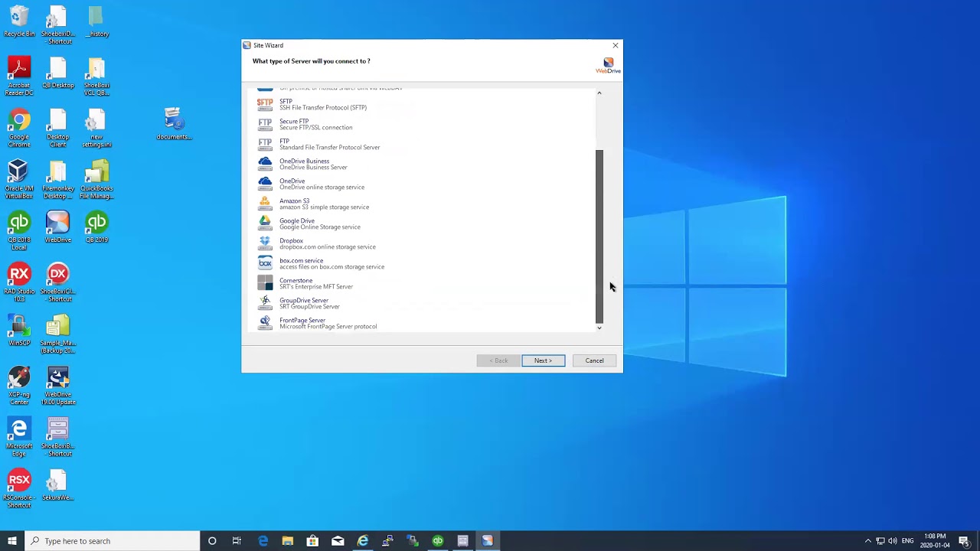The image size is (980, 551).
Task: Click the Windows Start button
Action: (12, 541)
